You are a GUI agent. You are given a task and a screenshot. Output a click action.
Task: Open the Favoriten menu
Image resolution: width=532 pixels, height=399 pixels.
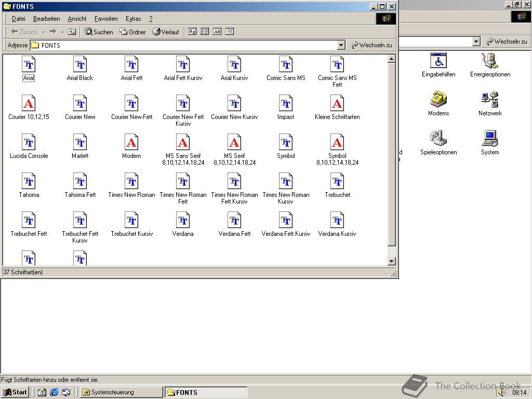[106, 19]
